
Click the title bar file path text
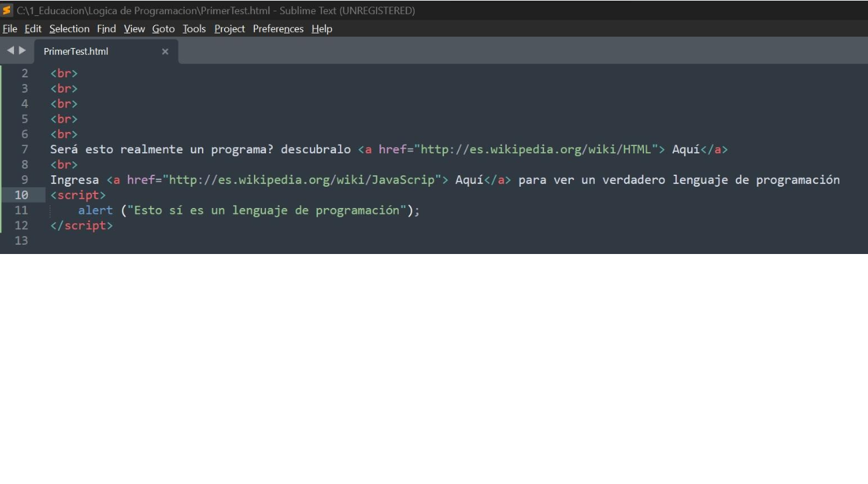143,11
